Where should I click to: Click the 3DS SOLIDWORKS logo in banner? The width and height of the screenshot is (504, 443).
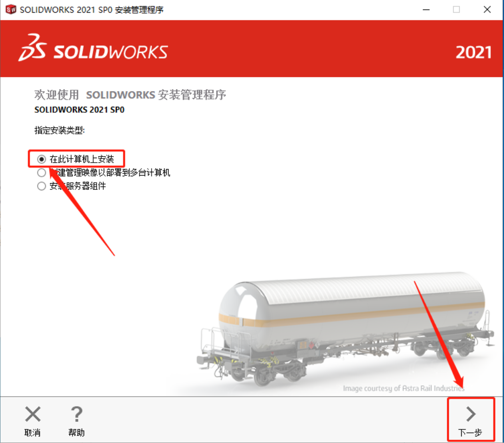coord(93,48)
